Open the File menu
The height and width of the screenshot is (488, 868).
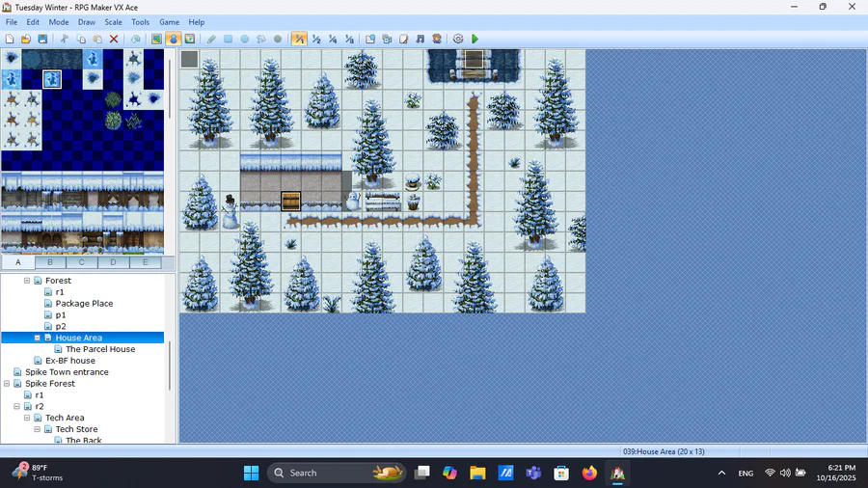coord(12,22)
